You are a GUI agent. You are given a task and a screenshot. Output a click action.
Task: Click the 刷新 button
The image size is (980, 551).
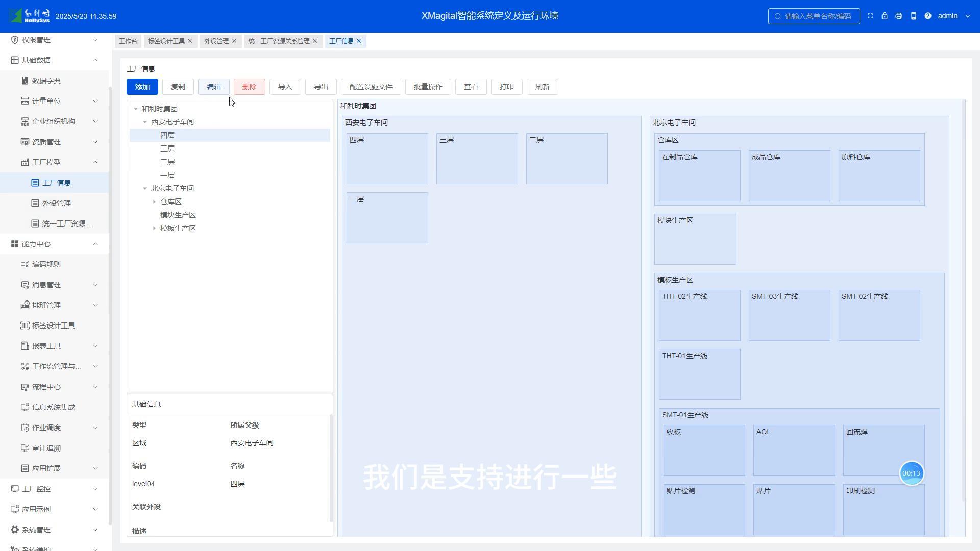(543, 87)
